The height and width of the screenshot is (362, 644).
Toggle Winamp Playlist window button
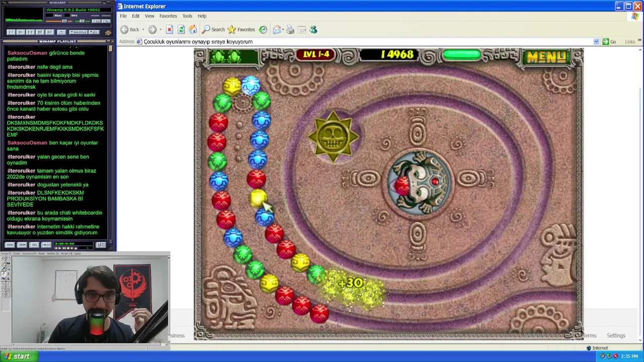[106, 21]
